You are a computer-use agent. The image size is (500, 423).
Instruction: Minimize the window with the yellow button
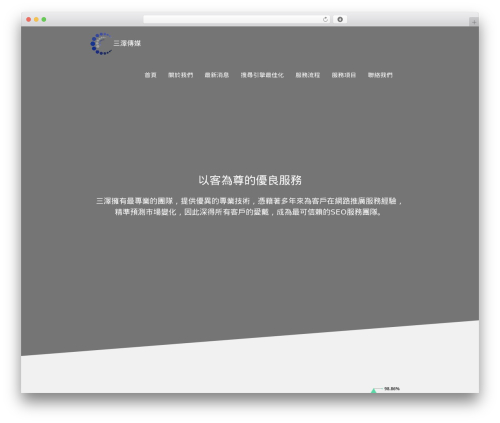(x=36, y=19)
